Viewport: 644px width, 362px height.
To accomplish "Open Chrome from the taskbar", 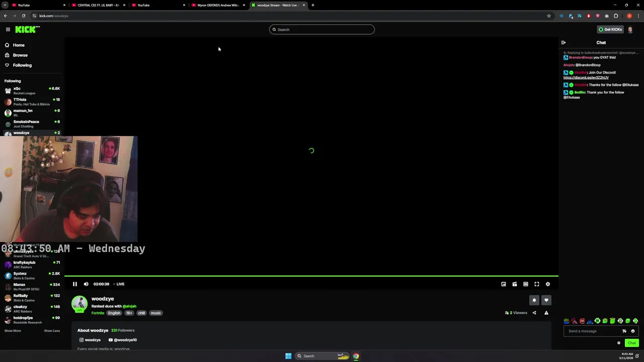I will pos(356,356).
